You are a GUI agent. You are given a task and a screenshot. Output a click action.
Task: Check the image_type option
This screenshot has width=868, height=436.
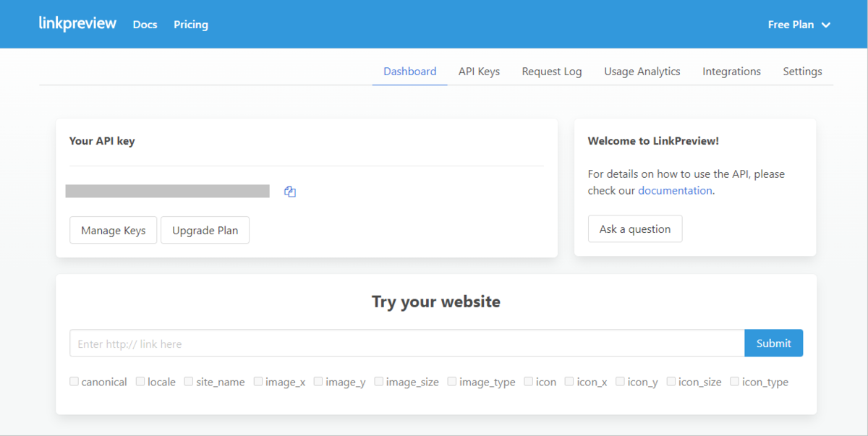tap(452, 381)
